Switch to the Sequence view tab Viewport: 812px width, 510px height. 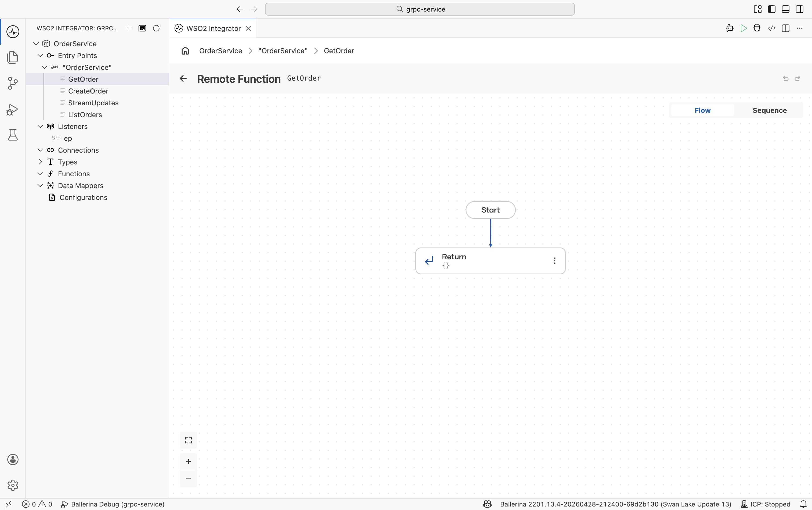click(x=770, y=110)
